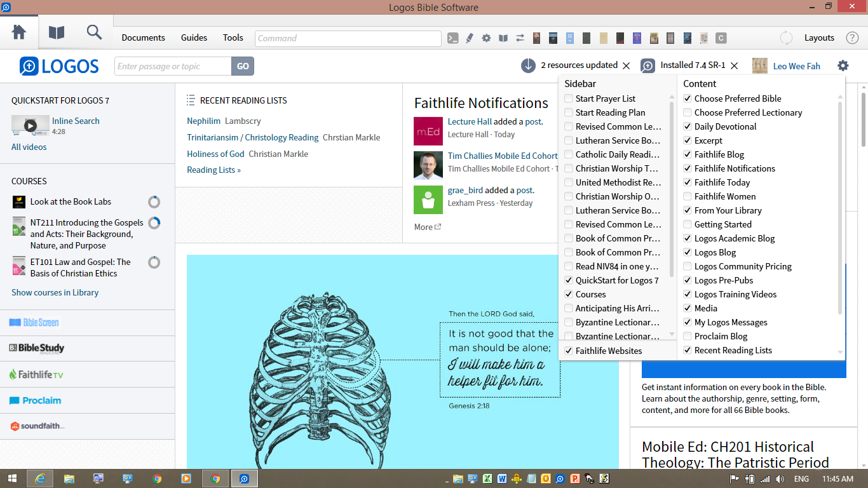Enable the Start Prayer List checkbox
This screenshot has height=488, width=868.
click(569, 98)
